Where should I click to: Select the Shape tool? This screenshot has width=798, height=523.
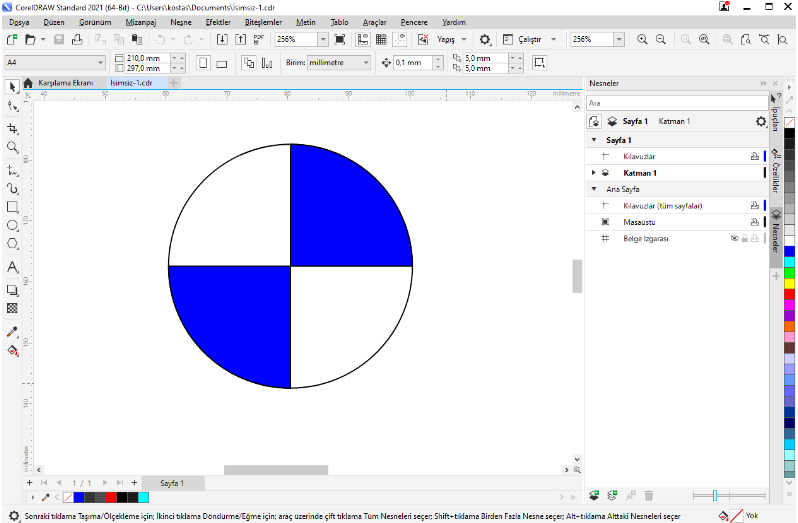(x=12, y=106)
